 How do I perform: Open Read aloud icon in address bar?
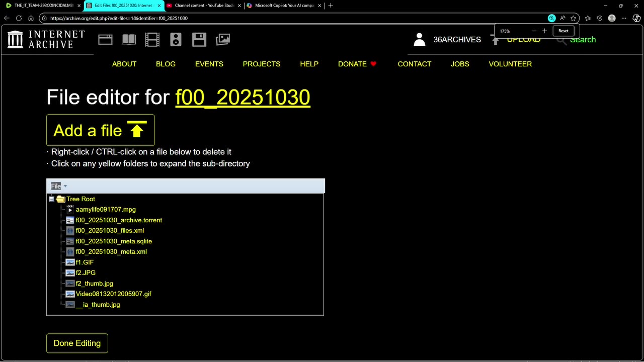[562, 18]
